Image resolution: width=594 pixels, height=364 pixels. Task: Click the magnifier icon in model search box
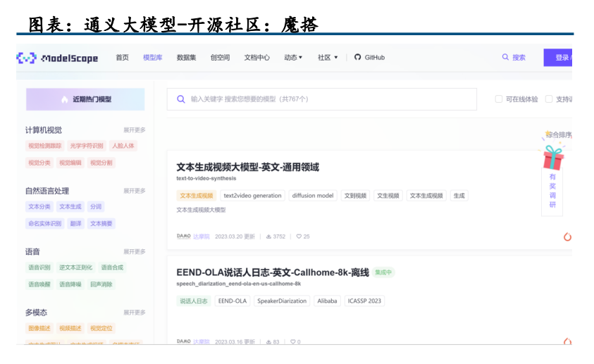[x=181, y=99]
